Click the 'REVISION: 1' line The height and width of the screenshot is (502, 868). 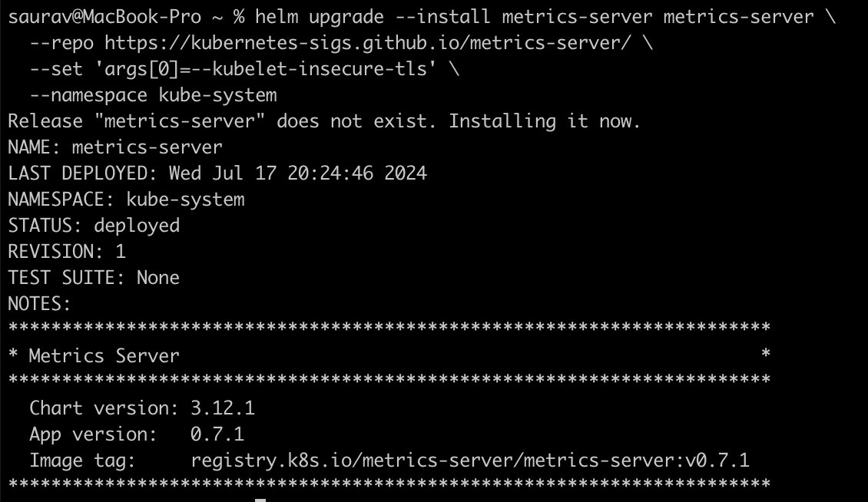click(x=67, y=252)
